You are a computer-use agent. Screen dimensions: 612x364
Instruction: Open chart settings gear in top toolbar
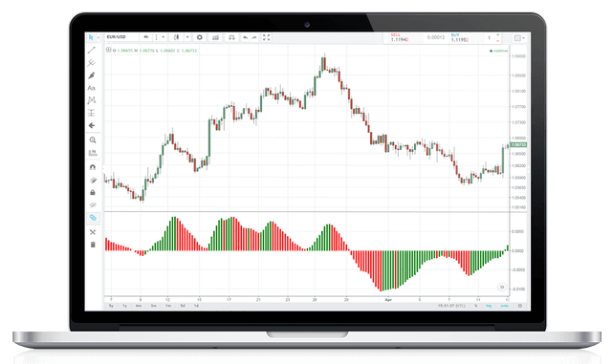tap(200, 37)
